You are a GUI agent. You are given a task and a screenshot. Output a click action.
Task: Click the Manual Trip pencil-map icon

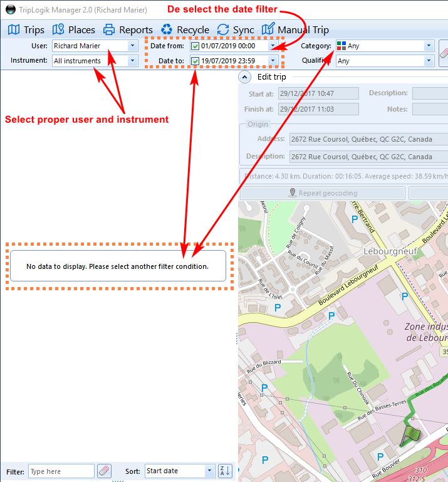click(x=268, y=29)
